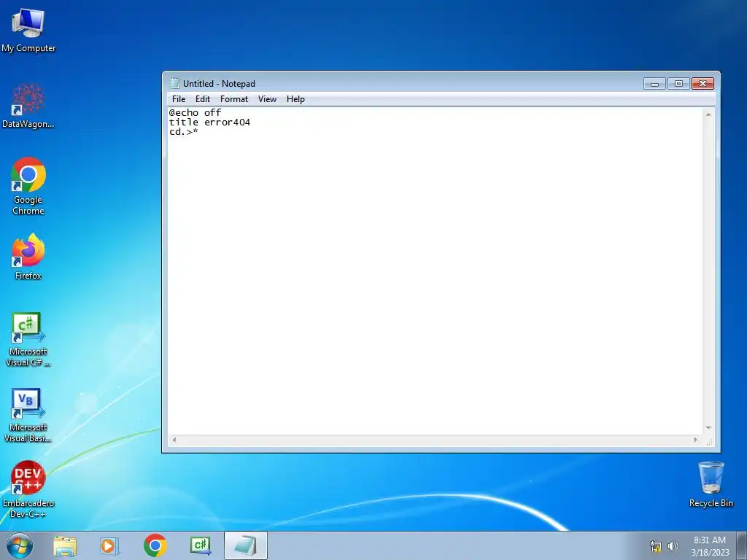Screen dimensions: 747x560
Task: Open the Format menu in Notepad
Action: coord(234,99)
